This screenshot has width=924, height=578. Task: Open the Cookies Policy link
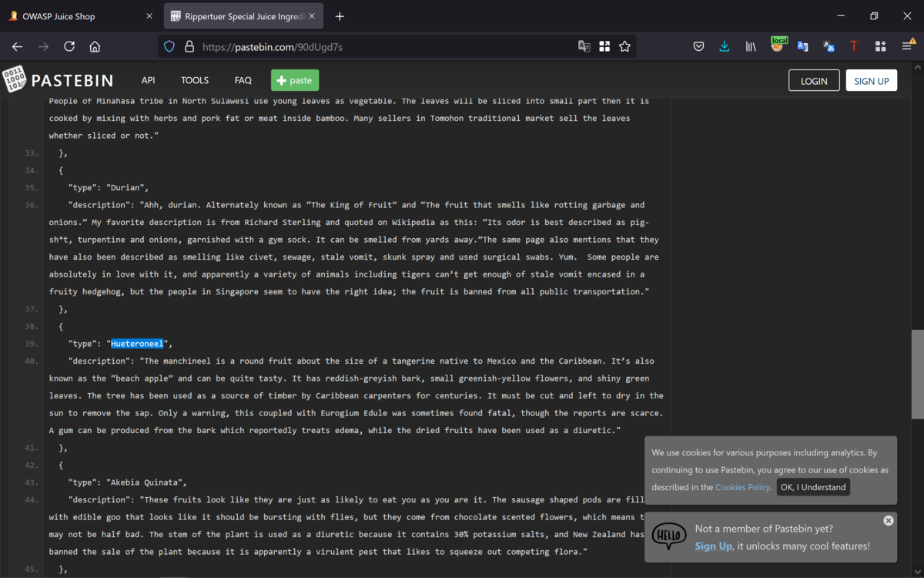[742, 487]
